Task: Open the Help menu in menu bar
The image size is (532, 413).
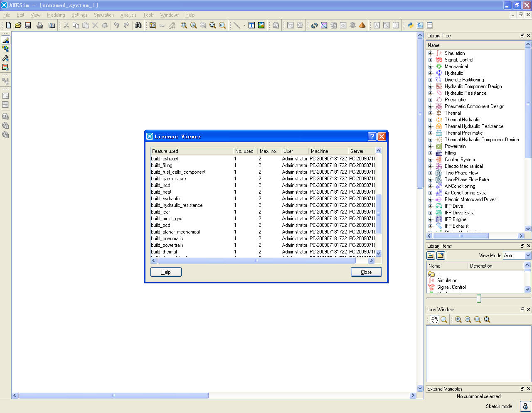Action: (x=190, y=15)
